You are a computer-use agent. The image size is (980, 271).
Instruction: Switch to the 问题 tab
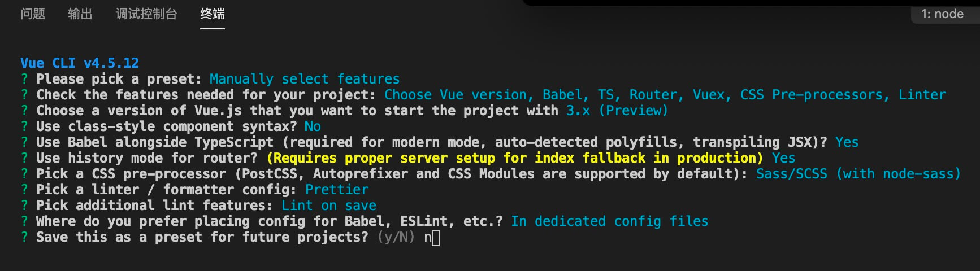pyautogui.click(x=33, y=14)
